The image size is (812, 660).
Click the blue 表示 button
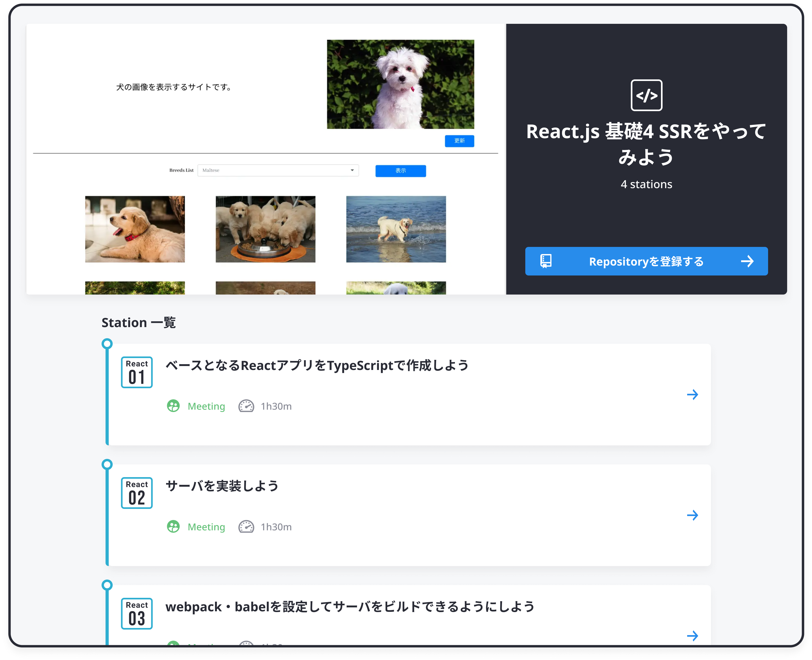coord(400,171)
